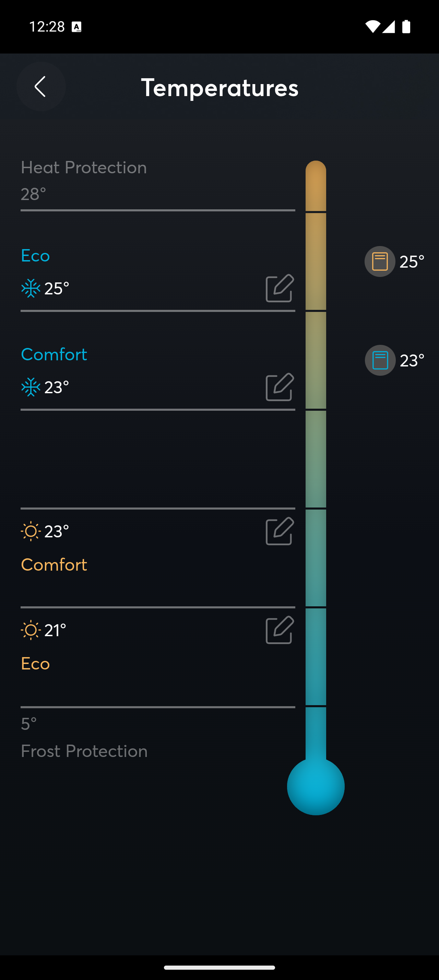Select the blue Comfort cooling label
This screenshot has width=439, height=980.
54,354
